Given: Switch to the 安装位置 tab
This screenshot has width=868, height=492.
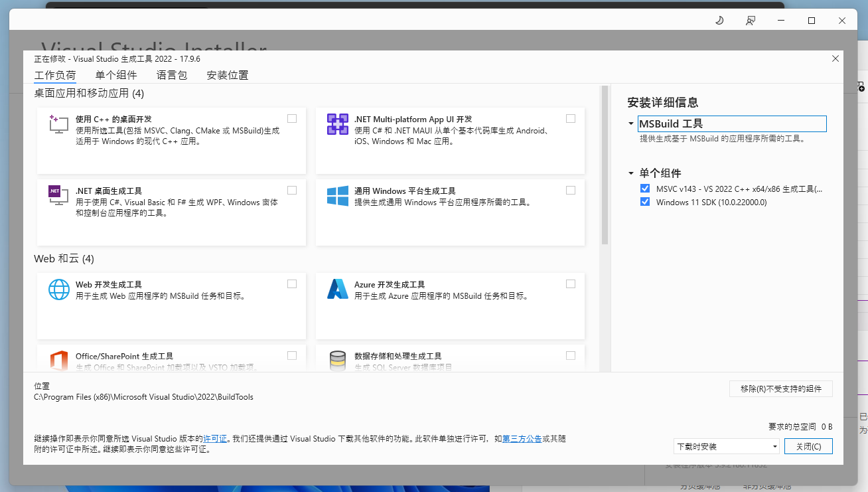Looking at the screenshot, I should (228, 75).
